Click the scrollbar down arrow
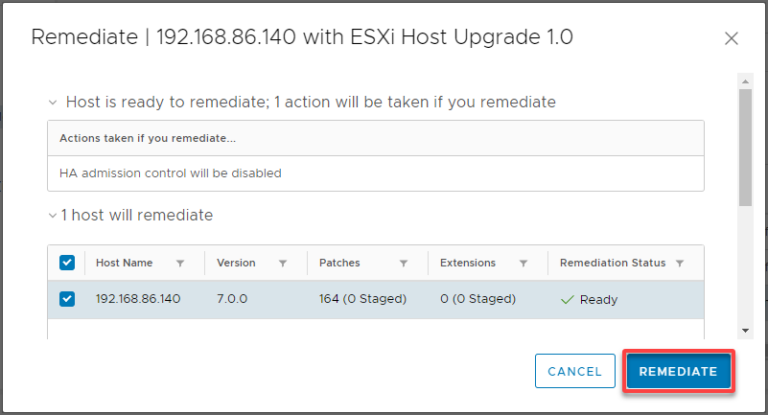 tap(745, 330)
